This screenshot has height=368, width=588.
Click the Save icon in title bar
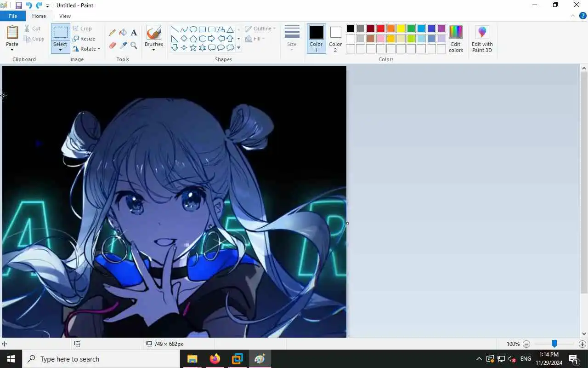(19, 6)
